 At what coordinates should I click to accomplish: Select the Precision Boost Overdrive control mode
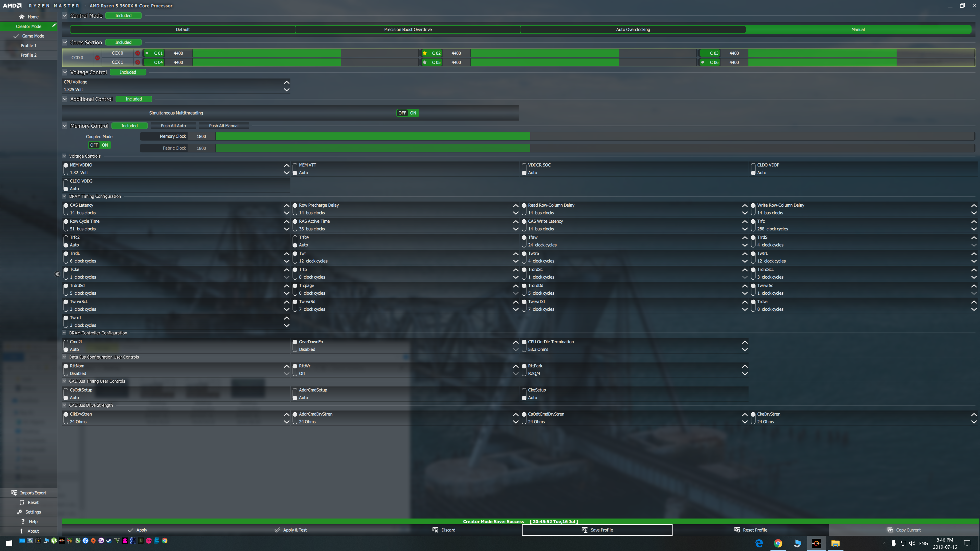408,29
